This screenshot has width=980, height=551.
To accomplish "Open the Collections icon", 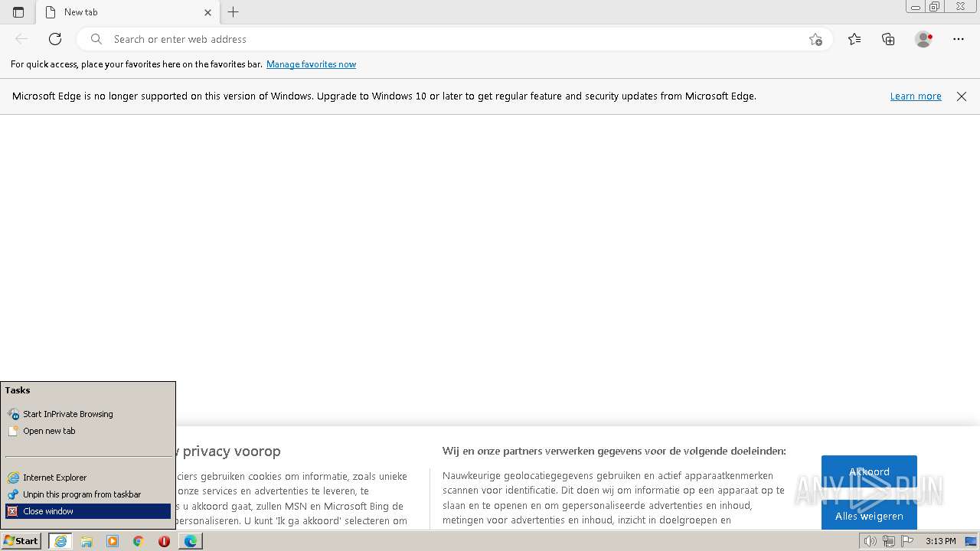I will [x=888, y=39].
